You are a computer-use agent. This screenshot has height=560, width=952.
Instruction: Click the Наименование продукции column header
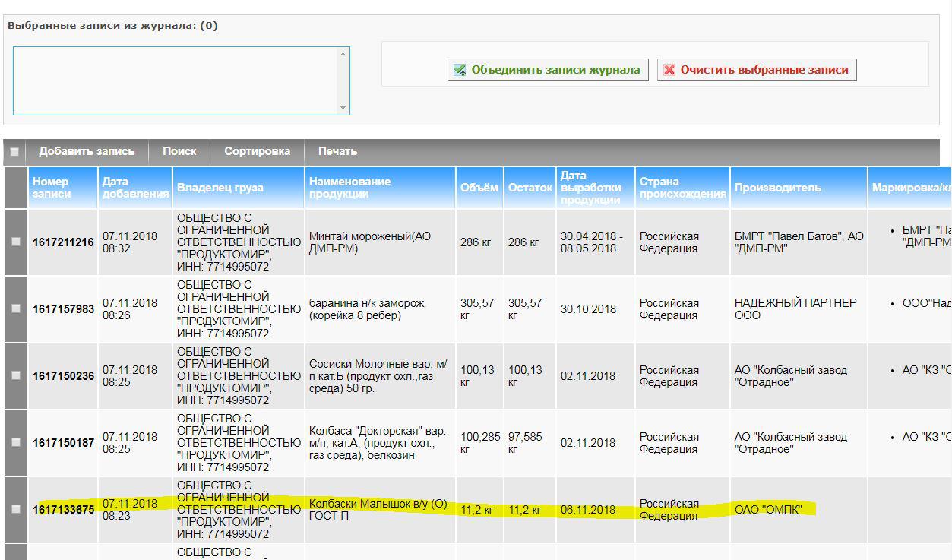pyautogui.click(x=380, y=188)
